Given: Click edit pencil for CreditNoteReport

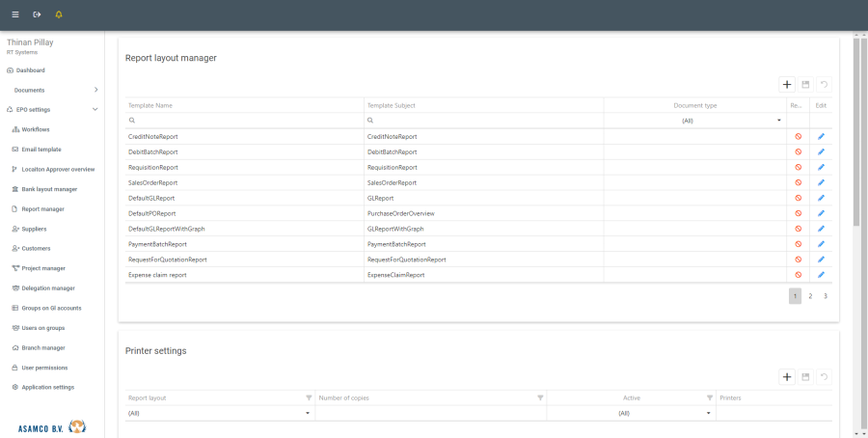Looking at the screenshot, I should pos(822,137).
